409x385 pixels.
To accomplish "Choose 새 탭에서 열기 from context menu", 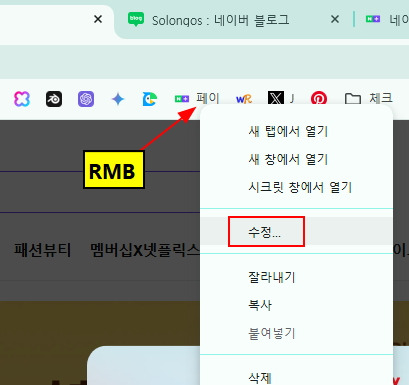I will [x=296, y=131].
